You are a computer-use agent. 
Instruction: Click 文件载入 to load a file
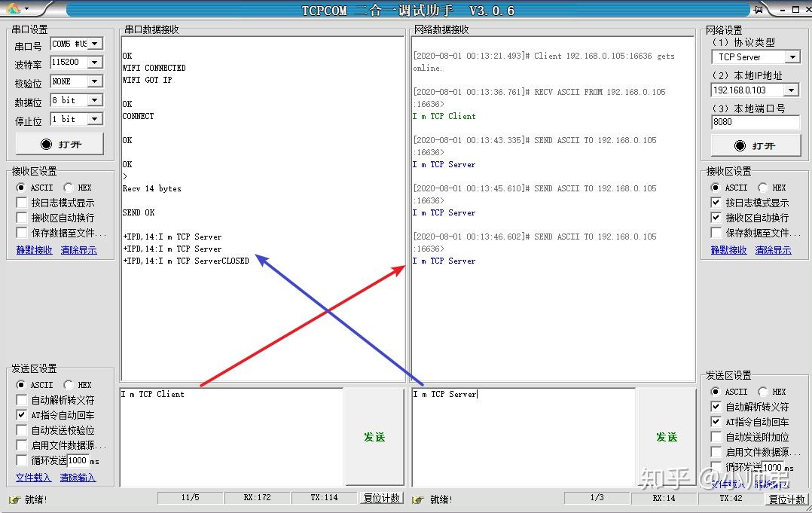pos(33,478)
